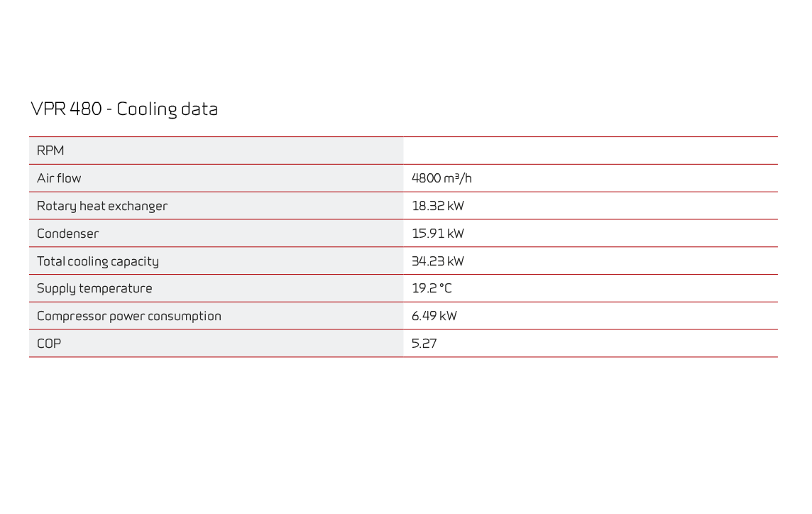Select the Rotary heat exchanger label
The height and width of the screenshot is (514, 812).
pyautogui.click(x=102, y=206)
